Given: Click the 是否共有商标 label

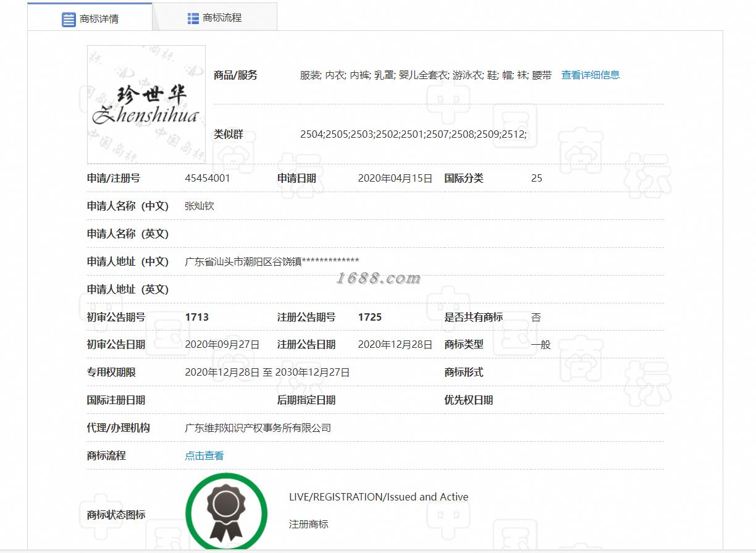Looking at the screenshot, I should coord(474,317).
